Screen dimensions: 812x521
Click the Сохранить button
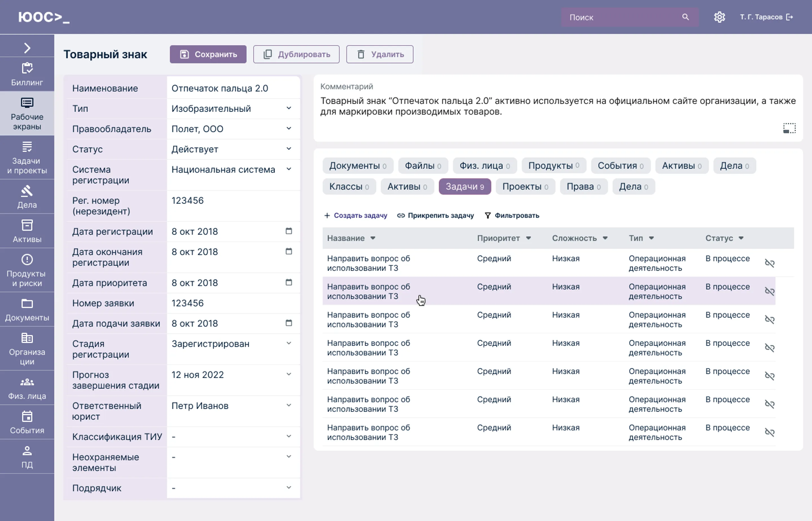click(208, 54)
